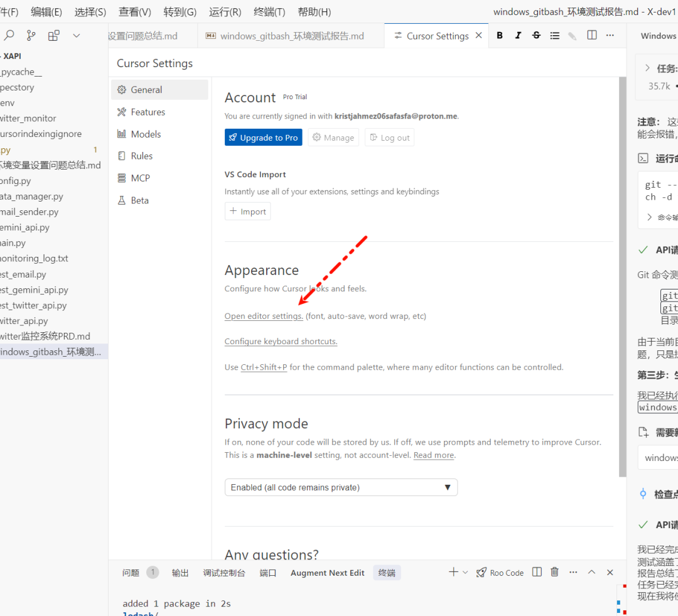Open new terminal profile dropdown arrow

465,572
